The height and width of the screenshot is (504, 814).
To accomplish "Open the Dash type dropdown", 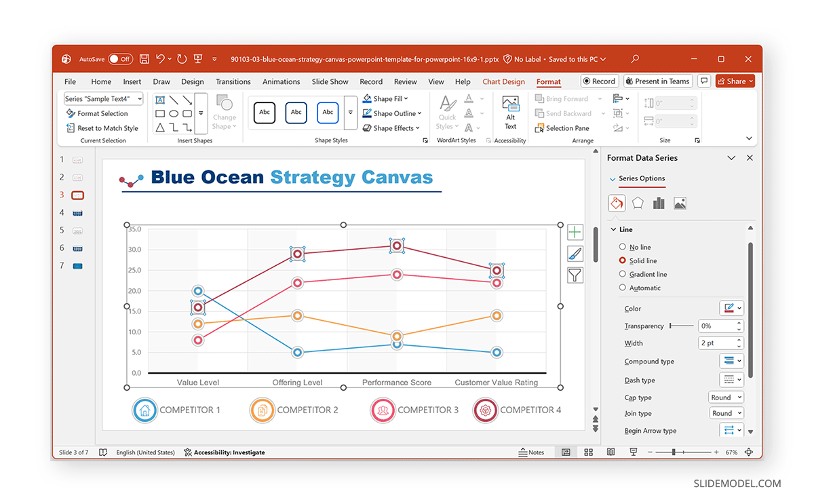I will tap(731, 379).
